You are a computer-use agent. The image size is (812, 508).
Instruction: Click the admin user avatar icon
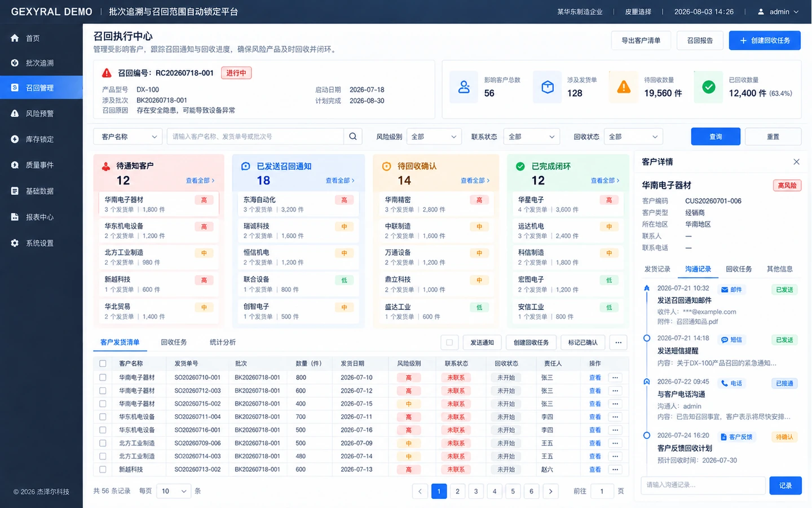761,12
